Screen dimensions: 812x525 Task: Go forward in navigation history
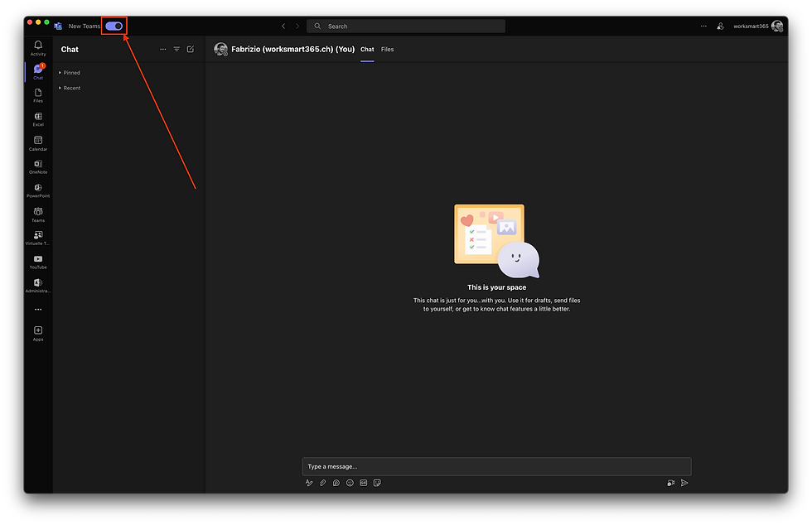[x=297, y=26]
